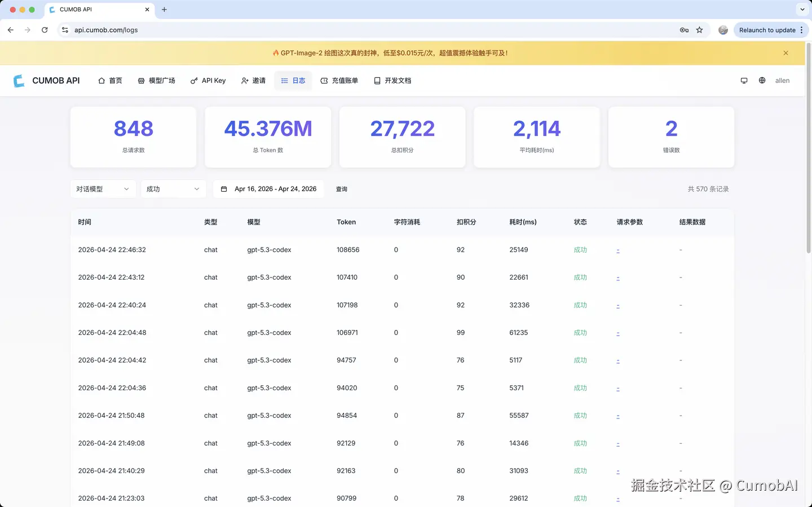Dismiss the GPT-Image-2 promo banner
The image size is (812, 507).
pos(785,53)
